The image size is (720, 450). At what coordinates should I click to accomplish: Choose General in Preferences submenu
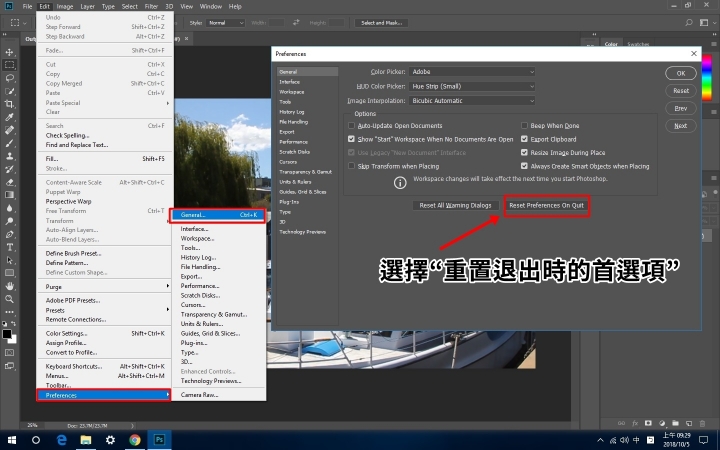(218, 215)
